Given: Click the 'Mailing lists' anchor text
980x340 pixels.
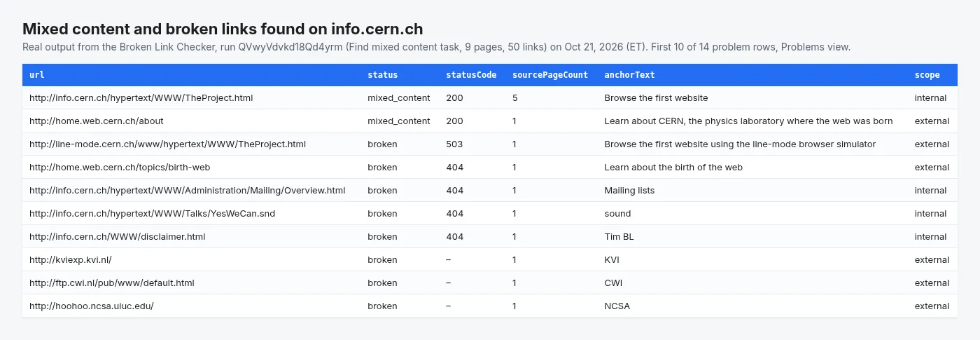Looking at the screenshot, I should click(629, 191).
